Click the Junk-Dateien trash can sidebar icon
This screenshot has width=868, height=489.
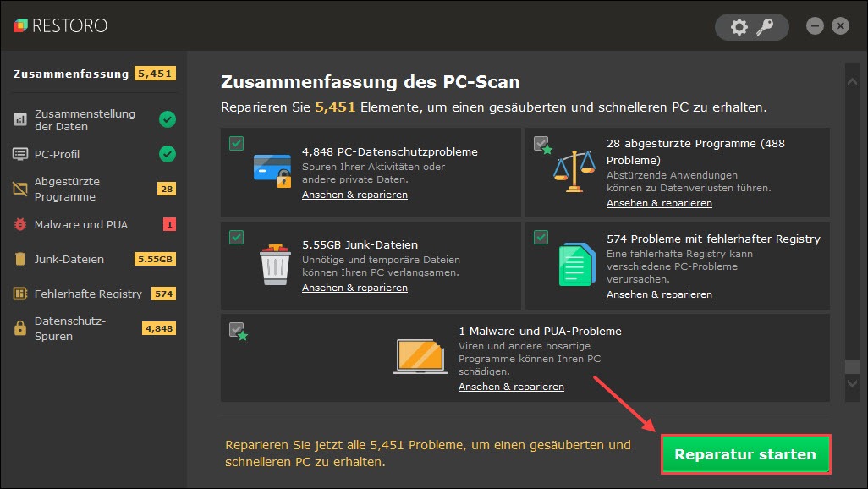point(20,259)
